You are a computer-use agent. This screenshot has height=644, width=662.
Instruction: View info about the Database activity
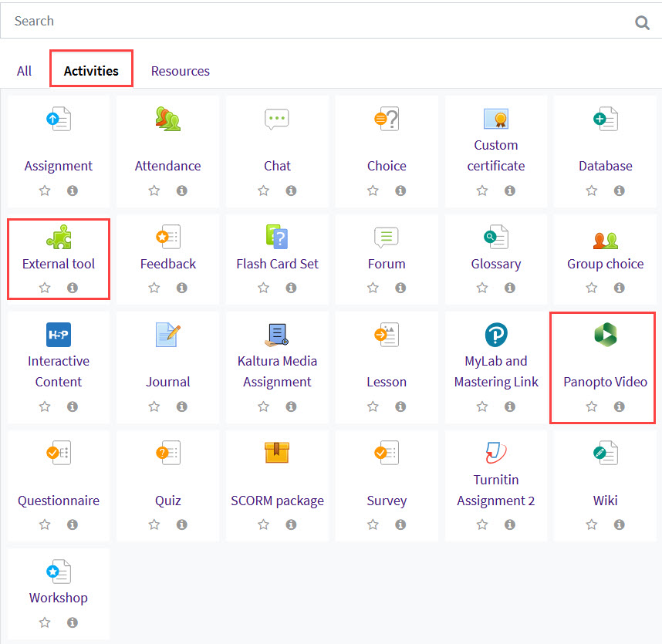click(x=619, y=190)
